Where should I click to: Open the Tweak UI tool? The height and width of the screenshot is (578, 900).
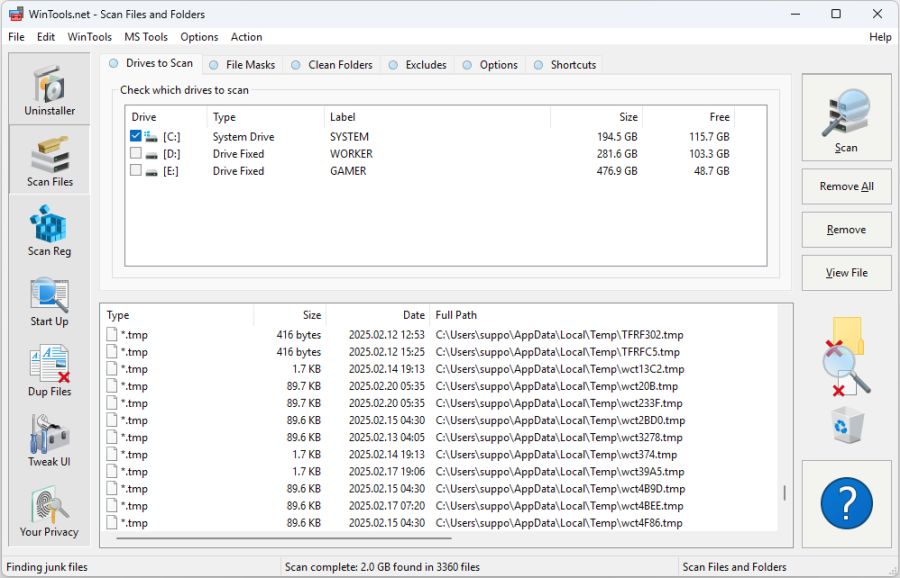pyautogui.click(x=48, y=440)
